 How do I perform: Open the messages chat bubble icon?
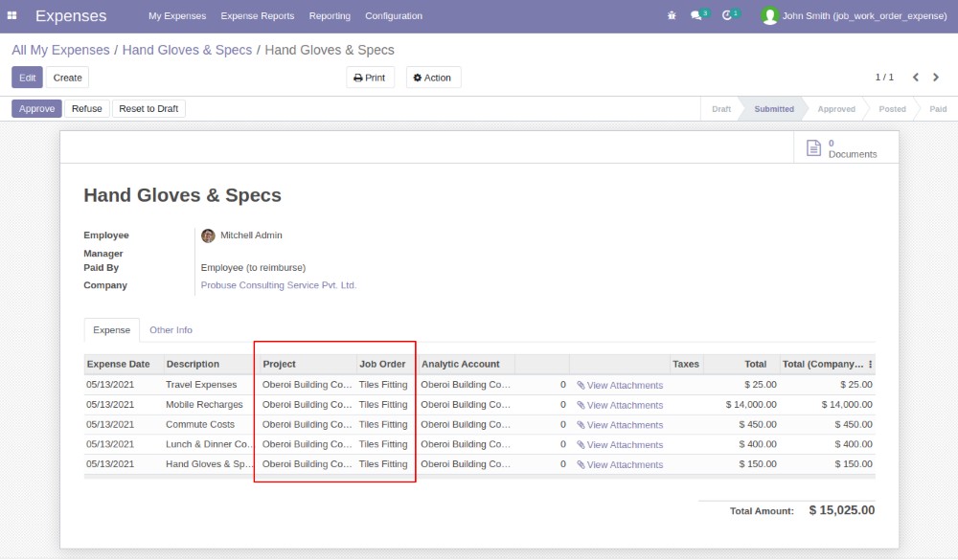coord(696,16)
